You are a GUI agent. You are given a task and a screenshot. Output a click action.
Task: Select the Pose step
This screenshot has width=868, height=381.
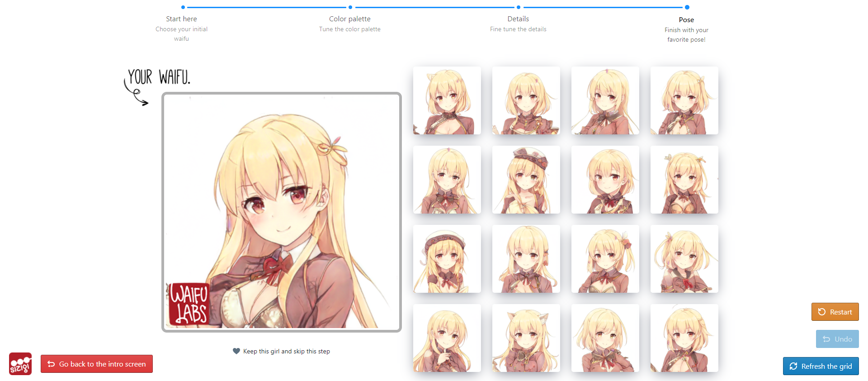point(686,20)
